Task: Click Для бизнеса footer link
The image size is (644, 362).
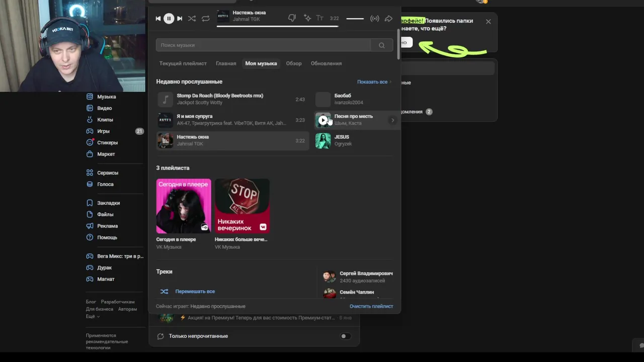Action: pos(99,309)
